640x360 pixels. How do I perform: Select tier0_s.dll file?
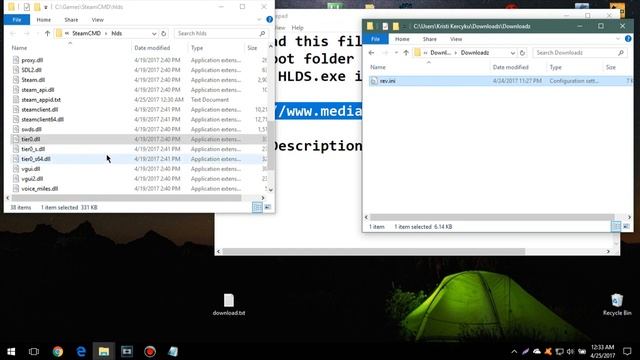tap(33, 149)
